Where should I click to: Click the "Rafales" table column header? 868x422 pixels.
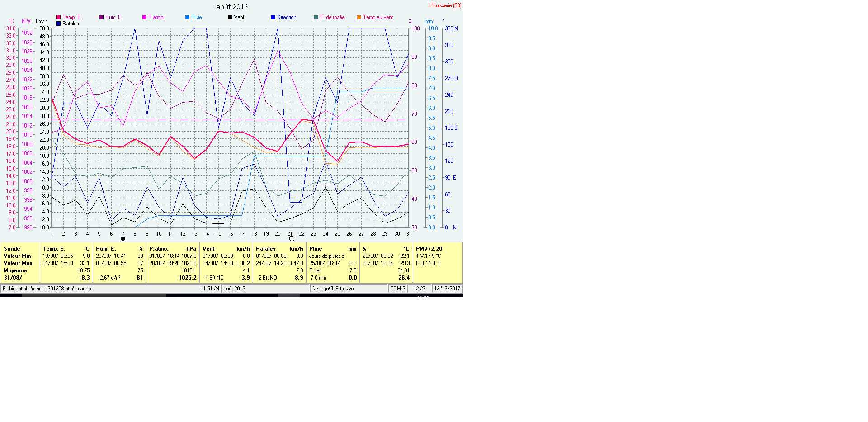point(265,249)
